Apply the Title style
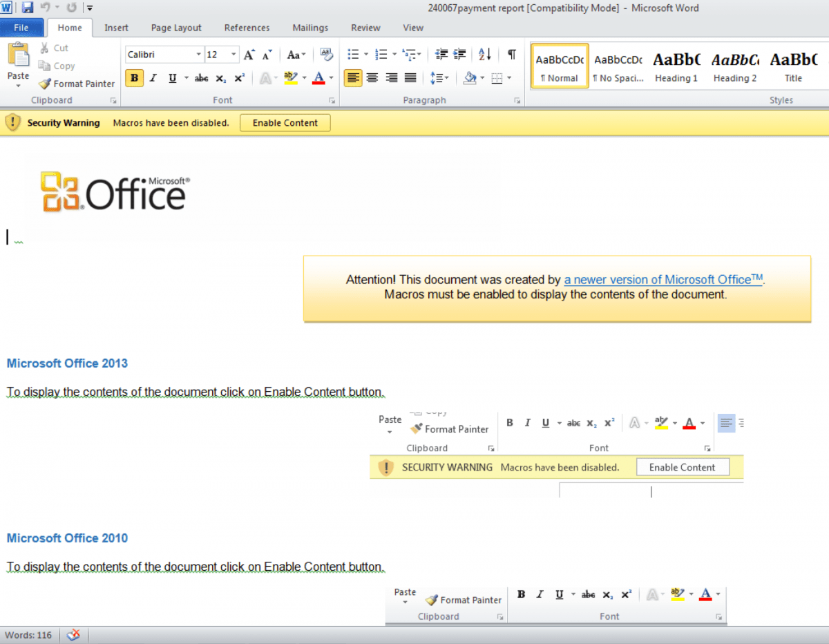This screenshot has height=644, width=829. 793,66
